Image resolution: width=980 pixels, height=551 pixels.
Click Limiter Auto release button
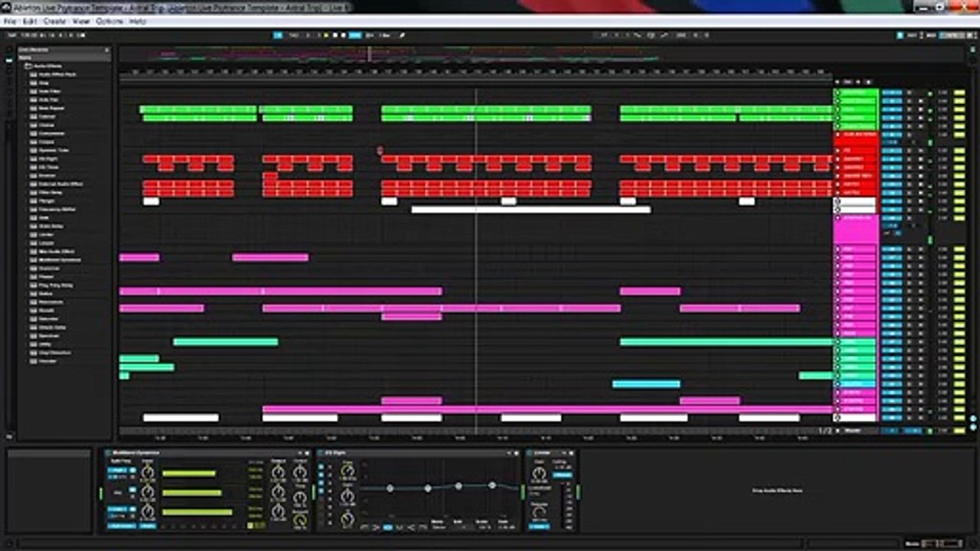[x=539, y=527]
